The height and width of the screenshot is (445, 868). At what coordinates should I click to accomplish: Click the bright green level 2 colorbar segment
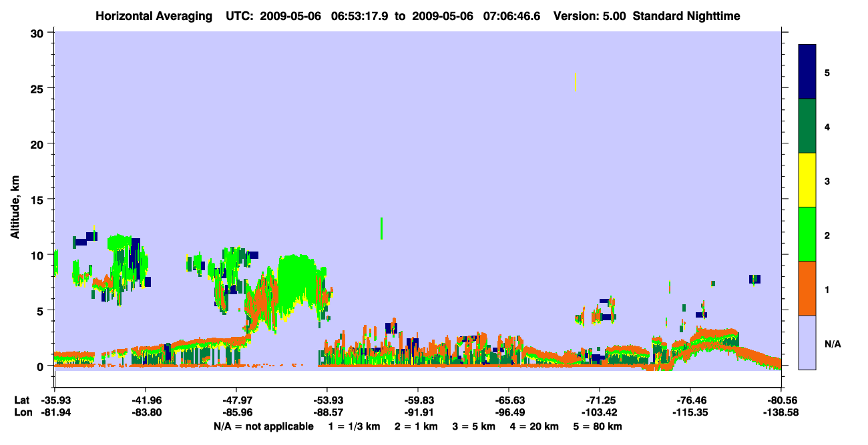[807, 234]
